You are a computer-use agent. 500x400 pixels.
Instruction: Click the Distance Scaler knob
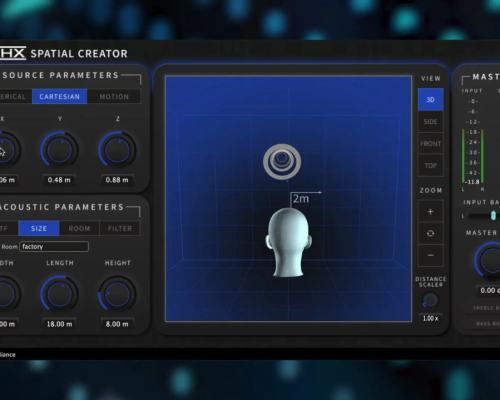(x=430, y=300)
